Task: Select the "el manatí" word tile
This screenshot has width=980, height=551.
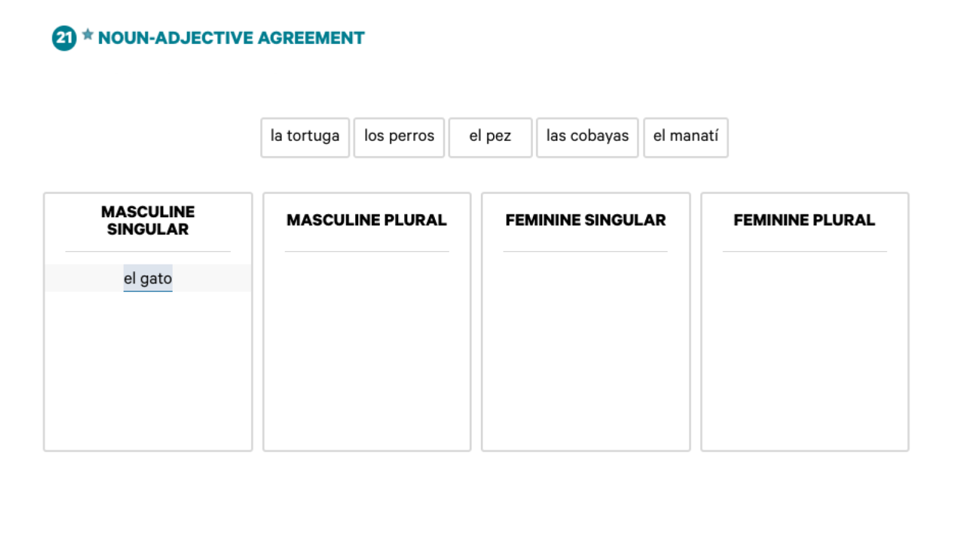Action: point(685,137)
